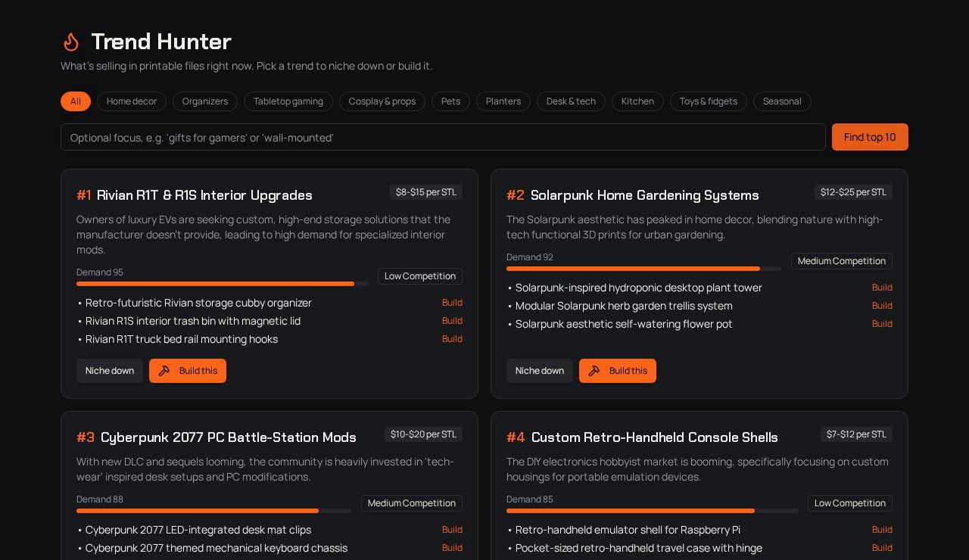
Task: Build the Rivian R1S trash bin idea
Action: [452, 321]
